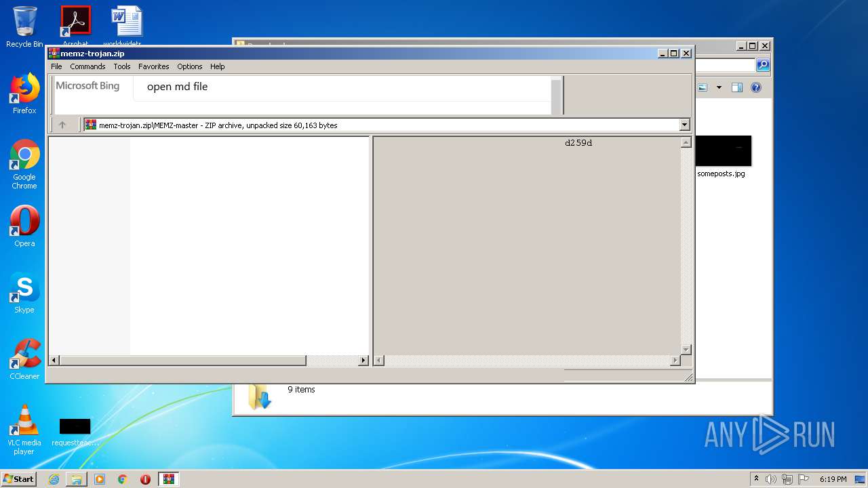
Task: Open the Word document desktop icon
Action: click(x=127, y=24)
